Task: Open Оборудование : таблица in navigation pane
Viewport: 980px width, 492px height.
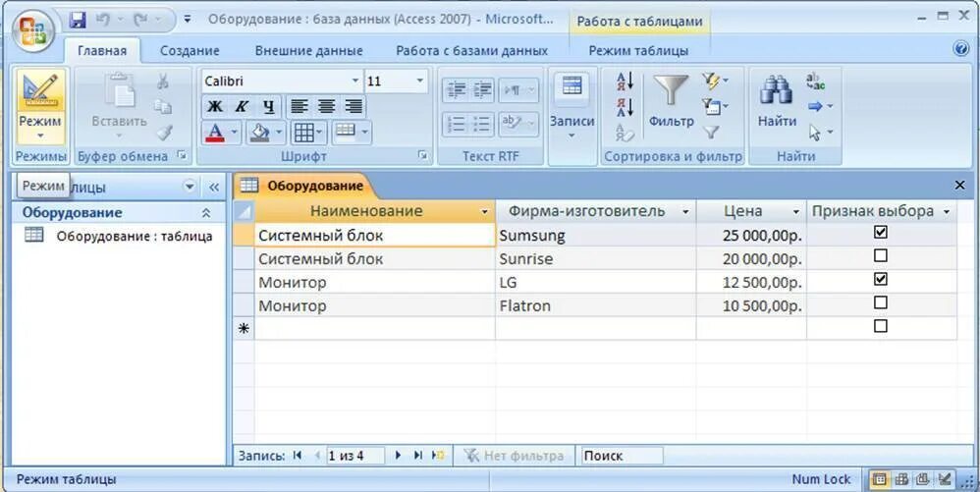Action: [x=119, y=237]
